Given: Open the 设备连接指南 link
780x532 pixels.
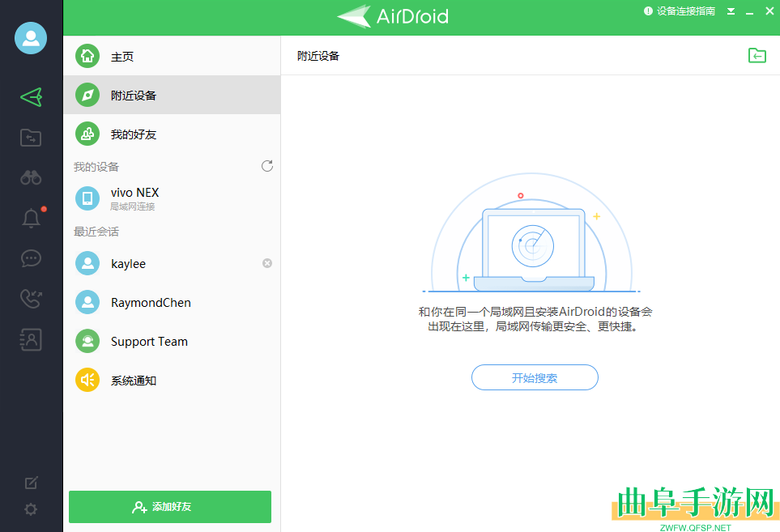Looking at the screenshot, I should (x=685, y=11).
